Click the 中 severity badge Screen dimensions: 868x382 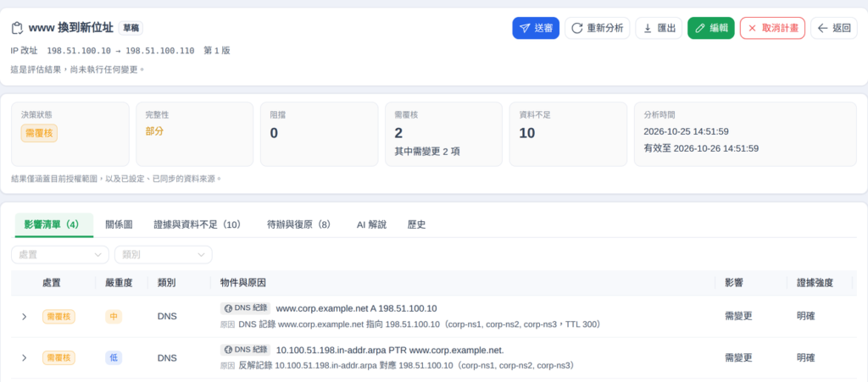[x=114, y=317]
